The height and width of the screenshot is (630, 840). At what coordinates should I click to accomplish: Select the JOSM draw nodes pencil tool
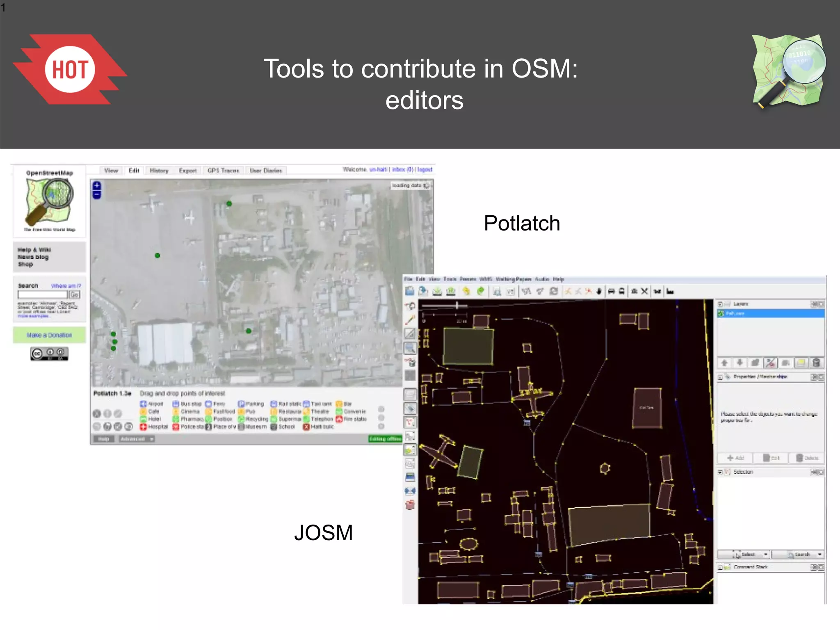coord(410,320)
